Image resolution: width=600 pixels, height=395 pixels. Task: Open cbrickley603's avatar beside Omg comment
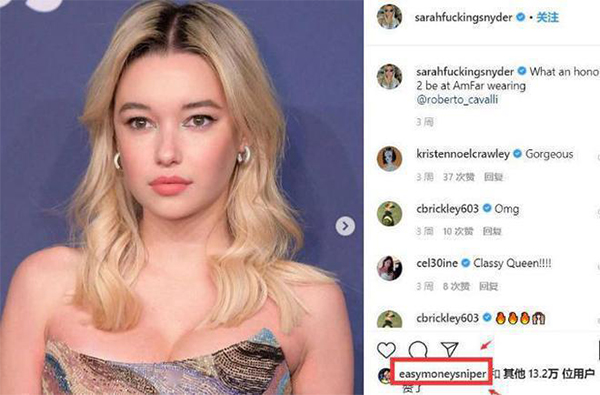pyautogui.click(x=389, y=213)
